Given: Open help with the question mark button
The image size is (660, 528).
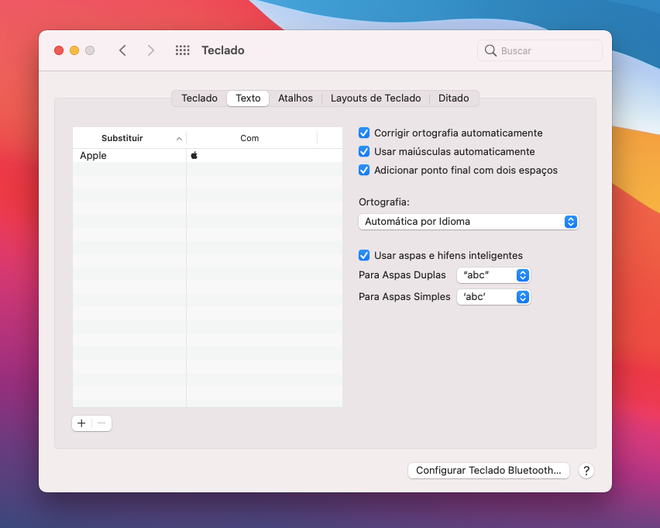Looking at the screenshot, I should [586, 470].
